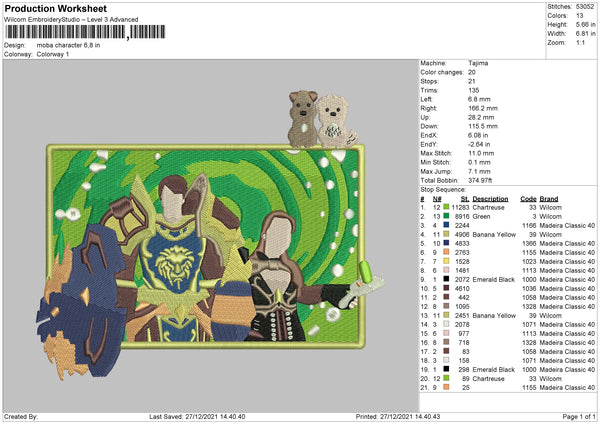Click the "N#" column header

coord(437,199)
